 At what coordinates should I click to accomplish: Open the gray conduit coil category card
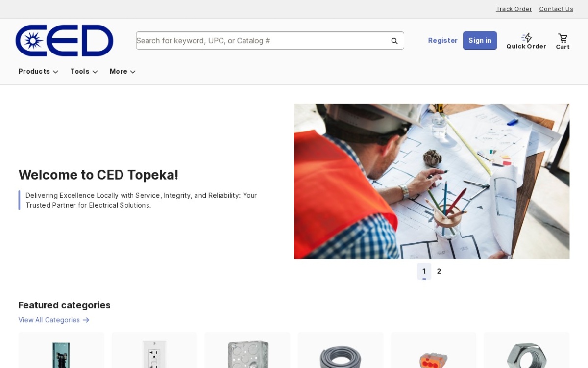(341, 350)
